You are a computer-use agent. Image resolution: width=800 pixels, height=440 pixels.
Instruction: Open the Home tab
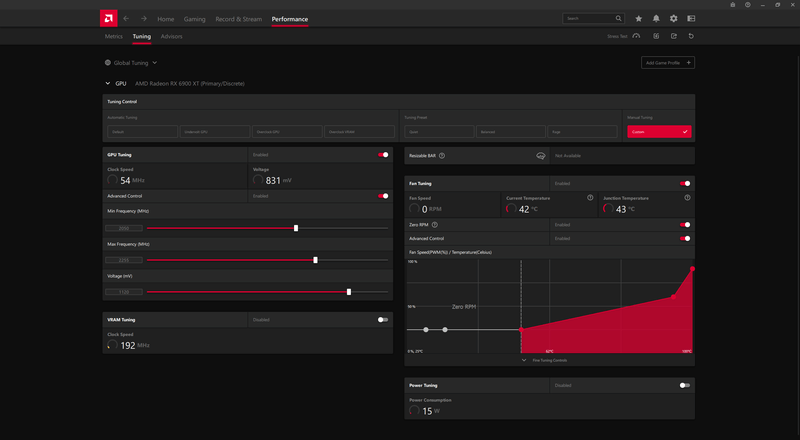(165, 19)
